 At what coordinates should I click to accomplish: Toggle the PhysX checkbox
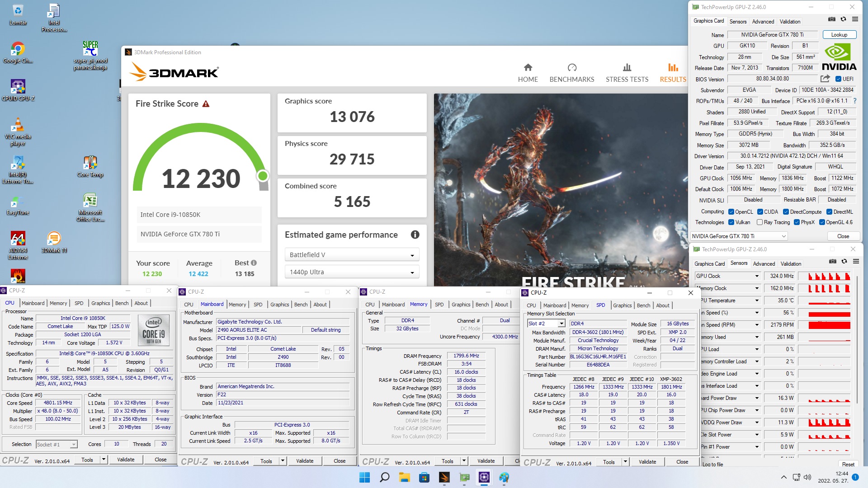pos(797,222)
